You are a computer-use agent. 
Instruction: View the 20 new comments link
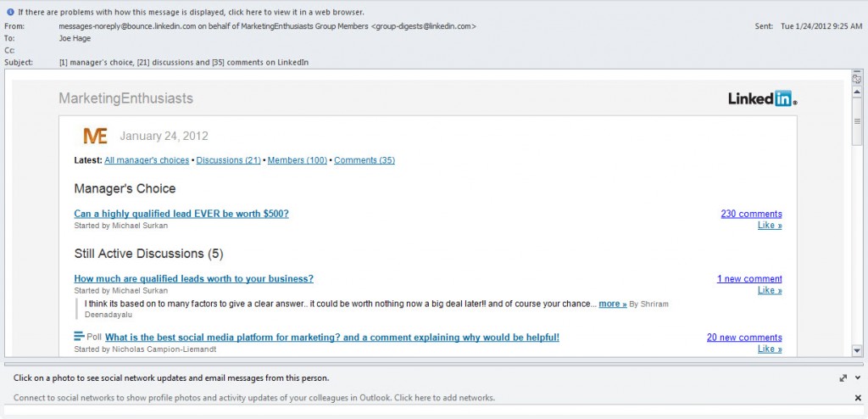pyautogui.click(x=744, y=338)
